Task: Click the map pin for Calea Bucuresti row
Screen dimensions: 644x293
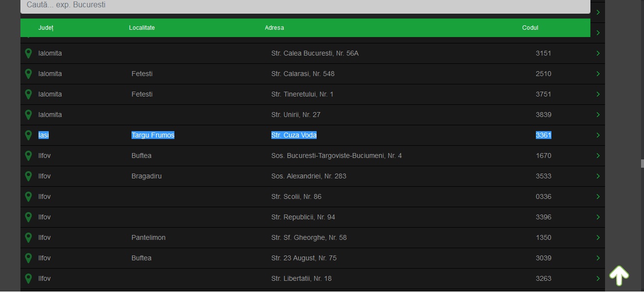Action: pos(28,53)
